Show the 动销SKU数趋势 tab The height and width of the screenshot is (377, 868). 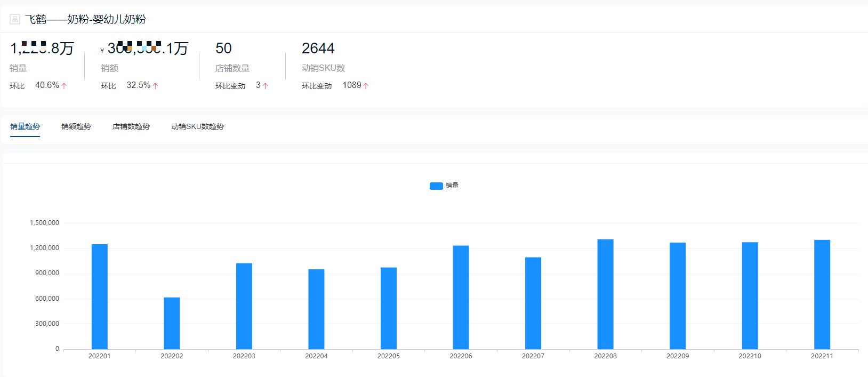tap(197, 126)
